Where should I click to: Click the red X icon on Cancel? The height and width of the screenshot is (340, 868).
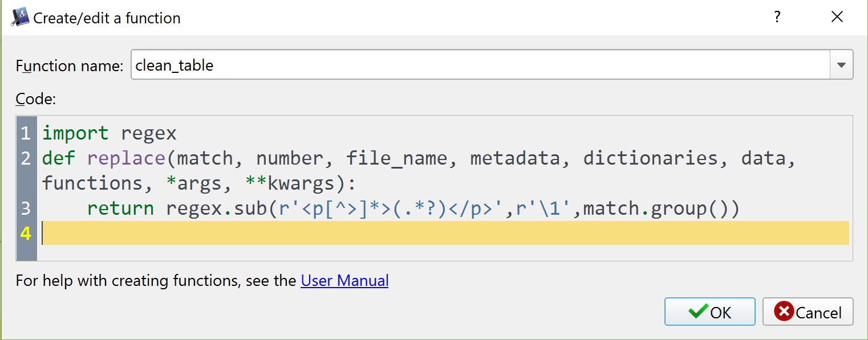[x=784, y=312]
